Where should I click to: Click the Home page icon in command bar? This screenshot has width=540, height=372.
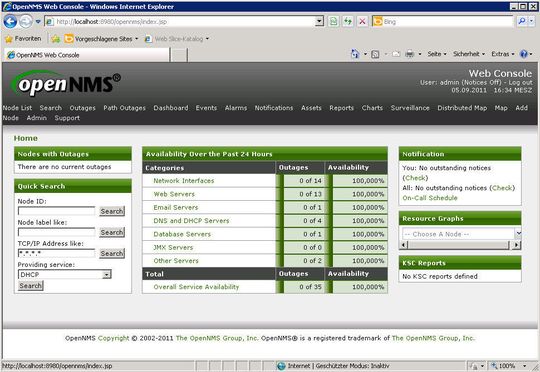point(355,54)
